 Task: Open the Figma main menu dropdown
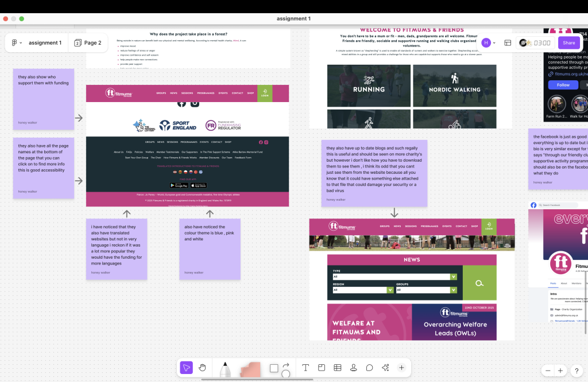[17, 43]
